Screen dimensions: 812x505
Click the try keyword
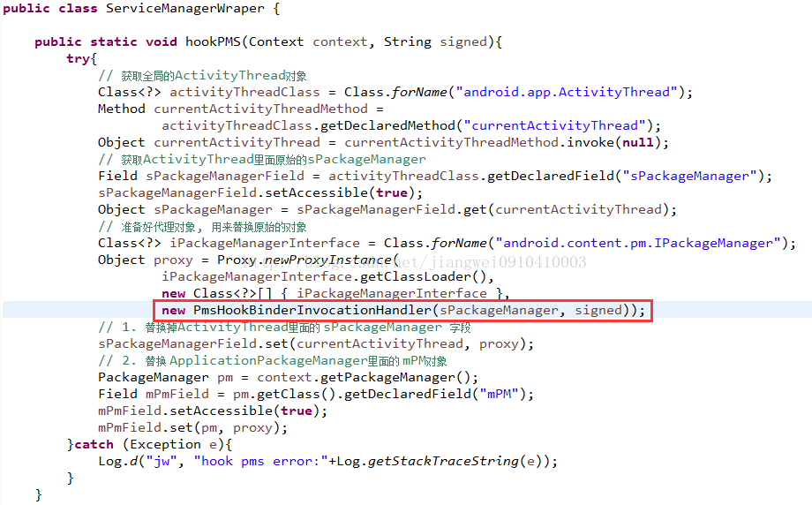click(x=78, y=58)
